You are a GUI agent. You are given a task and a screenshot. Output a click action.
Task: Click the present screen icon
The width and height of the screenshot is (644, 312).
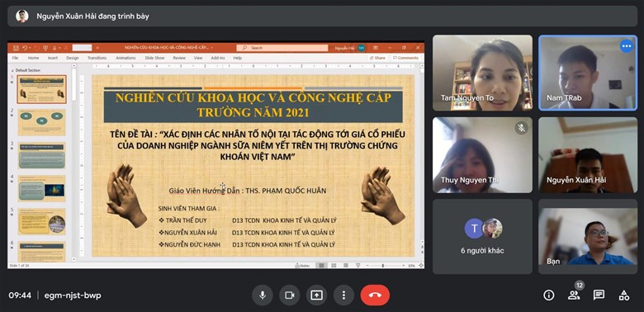(317, 295)
